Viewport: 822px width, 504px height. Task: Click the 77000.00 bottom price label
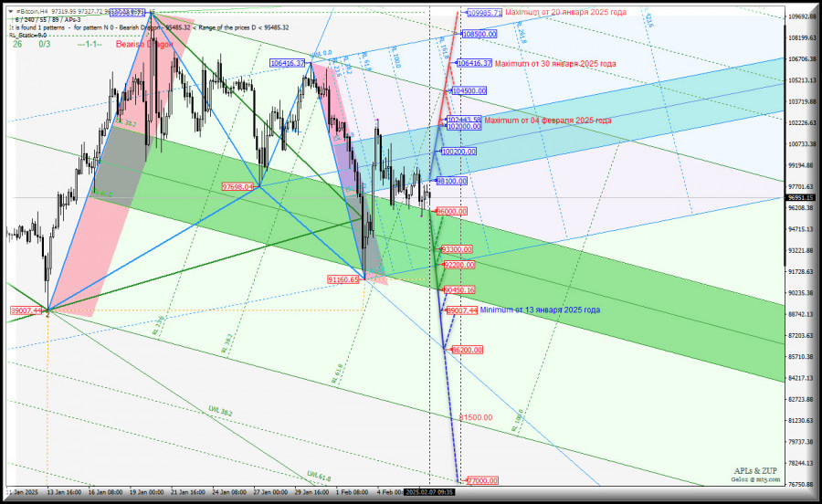(x=482, y=480)
